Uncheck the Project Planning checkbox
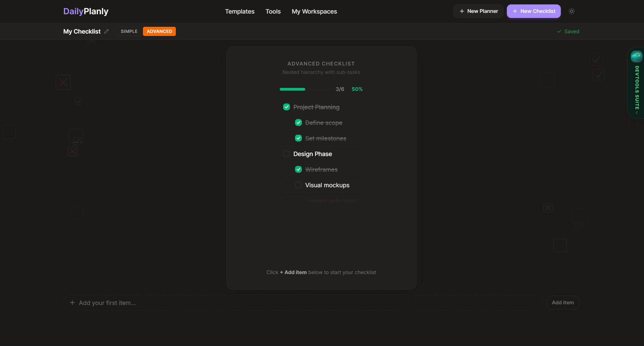Image resolution: width=644 pixels, height=346 pixels. (x=287, y=107)
